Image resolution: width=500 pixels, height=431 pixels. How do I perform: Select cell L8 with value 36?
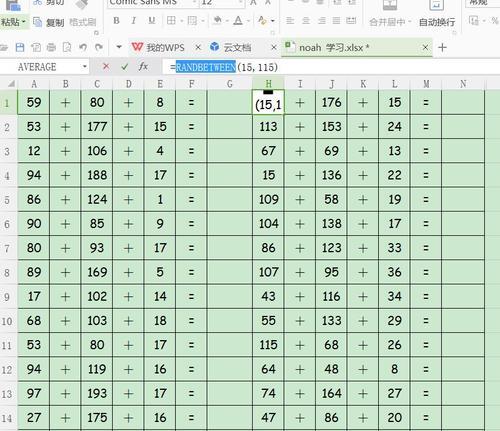click(394, 272)
